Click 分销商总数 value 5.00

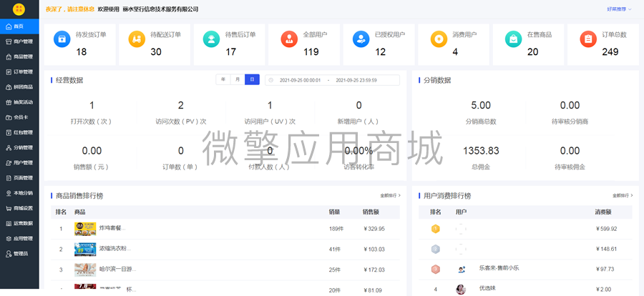[481, 106]
